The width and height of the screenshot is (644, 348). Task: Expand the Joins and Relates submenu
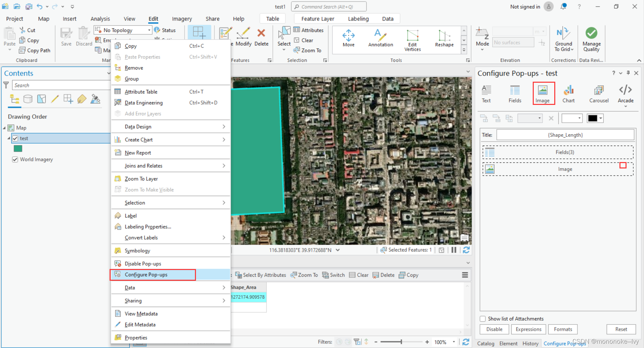tap(170, 165)
